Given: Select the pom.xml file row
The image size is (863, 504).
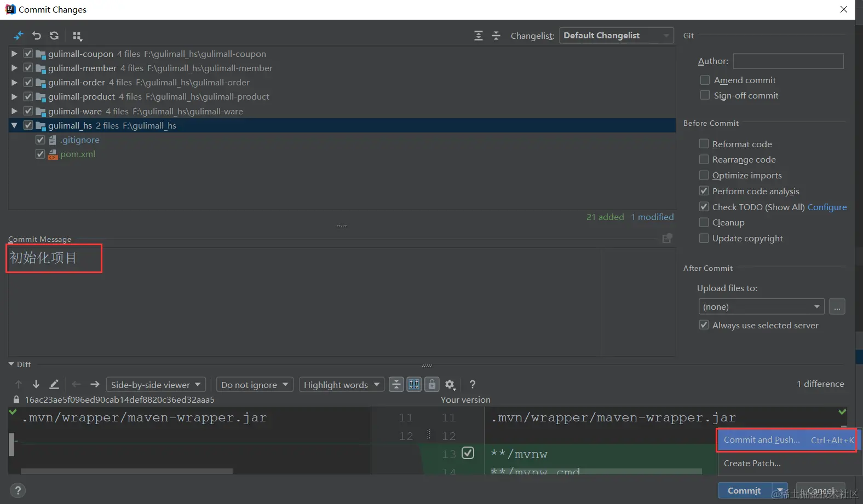Looking at the screenshot, I should tap(342, 154).
